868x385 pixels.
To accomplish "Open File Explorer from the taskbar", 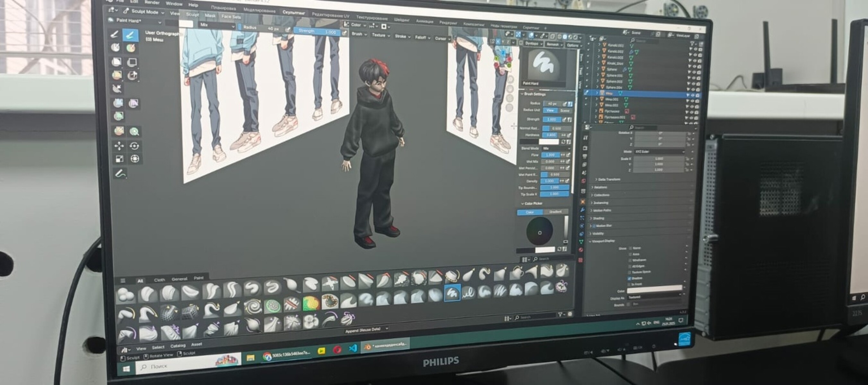I will 250,358.
